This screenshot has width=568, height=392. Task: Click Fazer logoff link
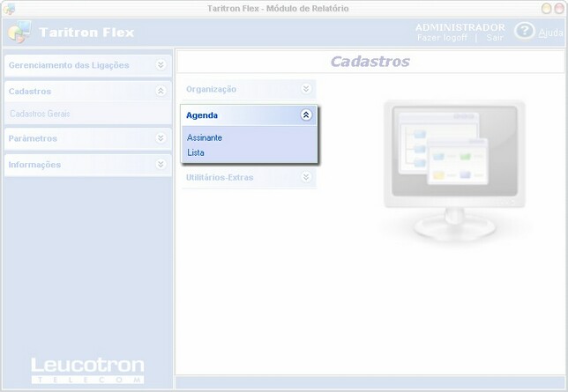pyautogui.click(x=442, y=37)
